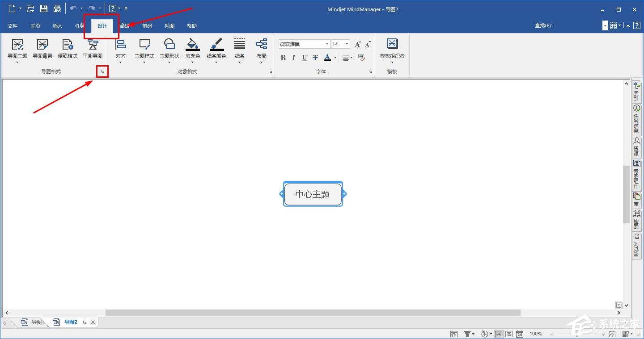This screenshot has height=339, width=644.
Task: Expand the font color picker arrow
Action: coord(335,58)
